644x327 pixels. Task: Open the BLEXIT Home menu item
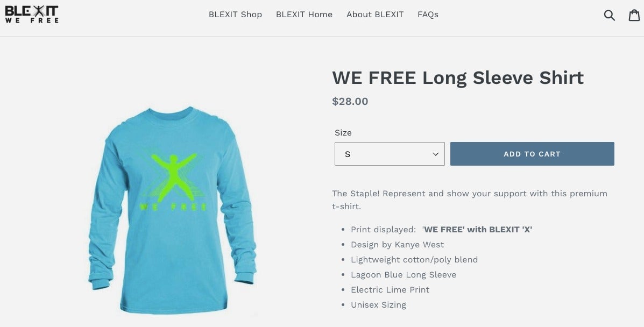click(x=305, y=15)
